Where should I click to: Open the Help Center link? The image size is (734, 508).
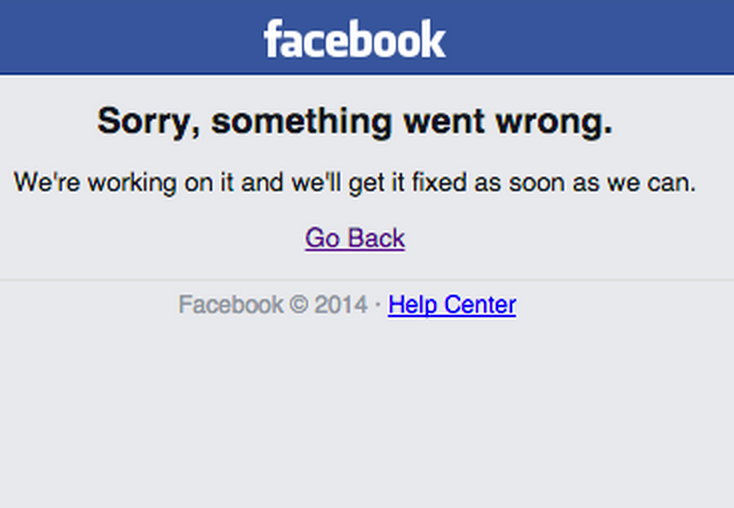pyautogui.click(x=452, y=304)
